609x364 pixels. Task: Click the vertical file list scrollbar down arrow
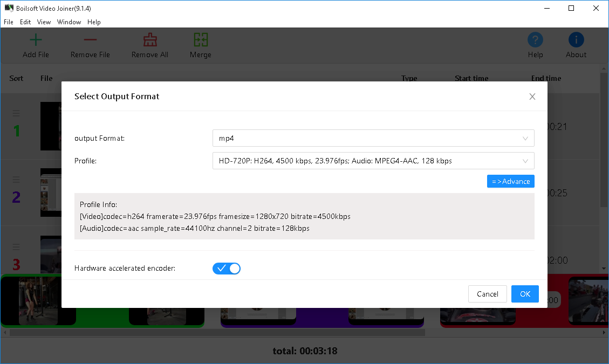(604, 268)
